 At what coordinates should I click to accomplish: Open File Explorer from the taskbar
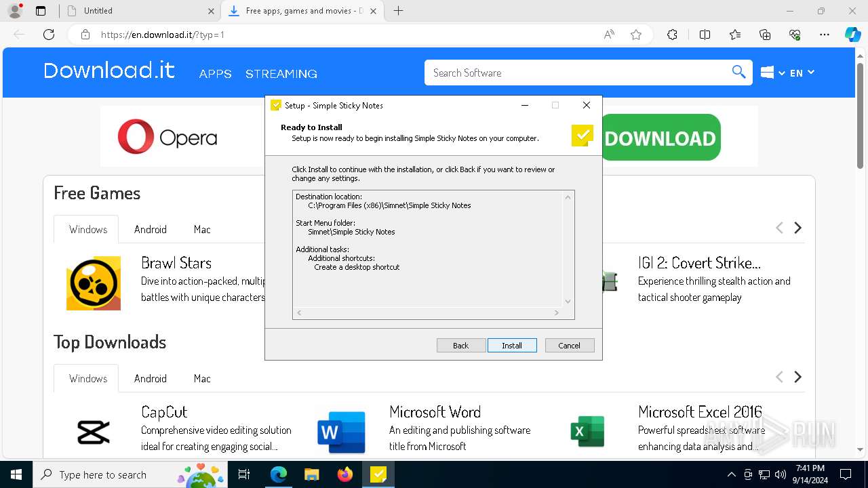pos(311,474)
